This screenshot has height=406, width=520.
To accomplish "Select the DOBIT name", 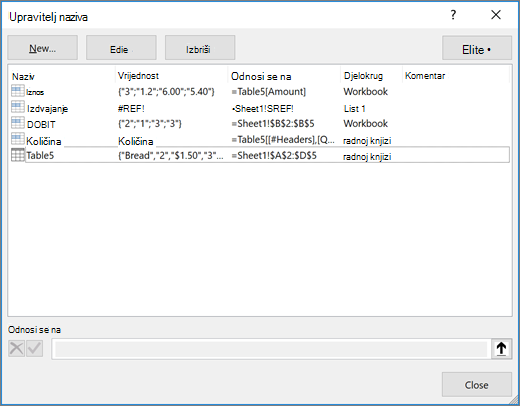I will click(41, 124).
